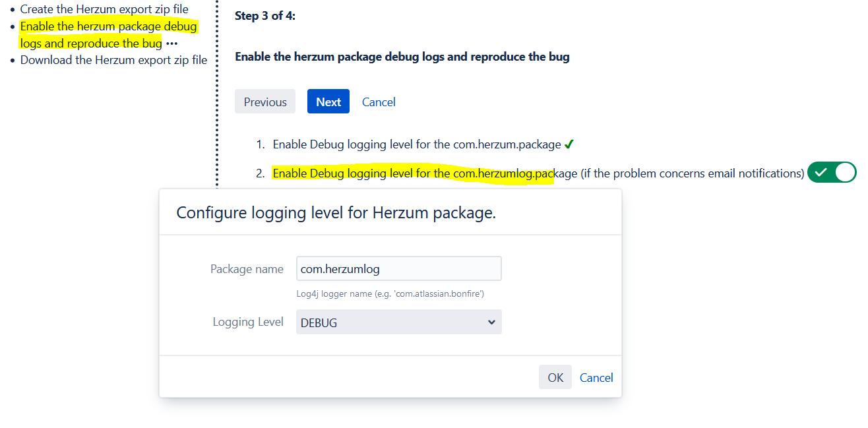Select 'Create the Herzum export zip file' step
This screenshot has width=868, height=428.
[x=104, y=10]
